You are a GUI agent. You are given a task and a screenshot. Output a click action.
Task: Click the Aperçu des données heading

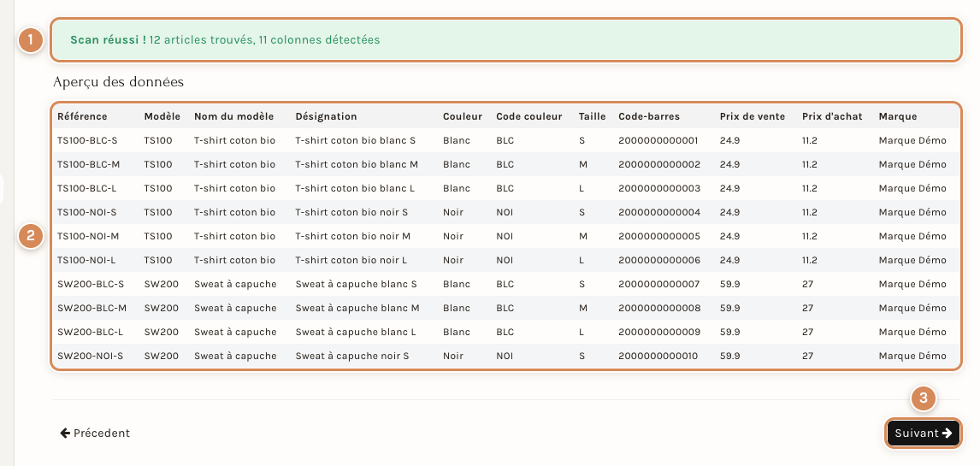tap(118, 82)
